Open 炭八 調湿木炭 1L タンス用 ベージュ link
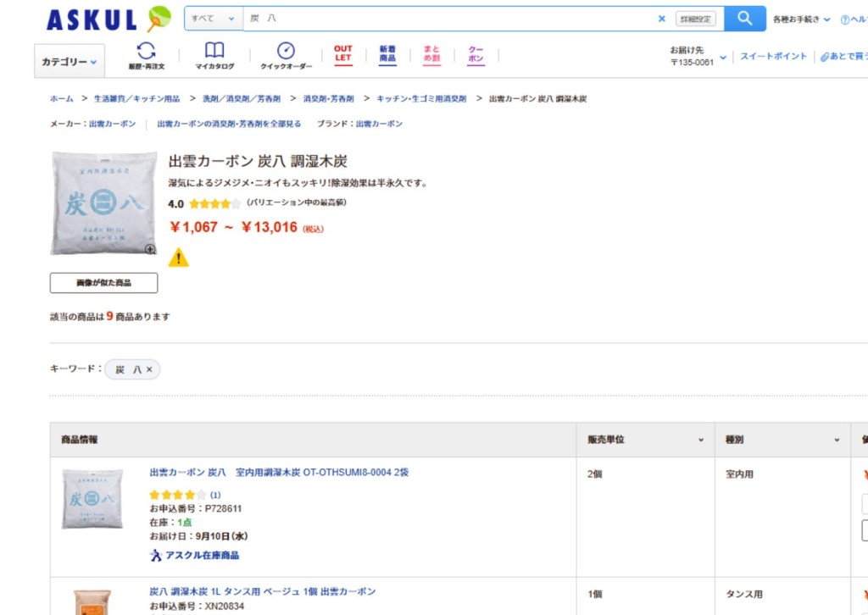 [x=263, y=591]
